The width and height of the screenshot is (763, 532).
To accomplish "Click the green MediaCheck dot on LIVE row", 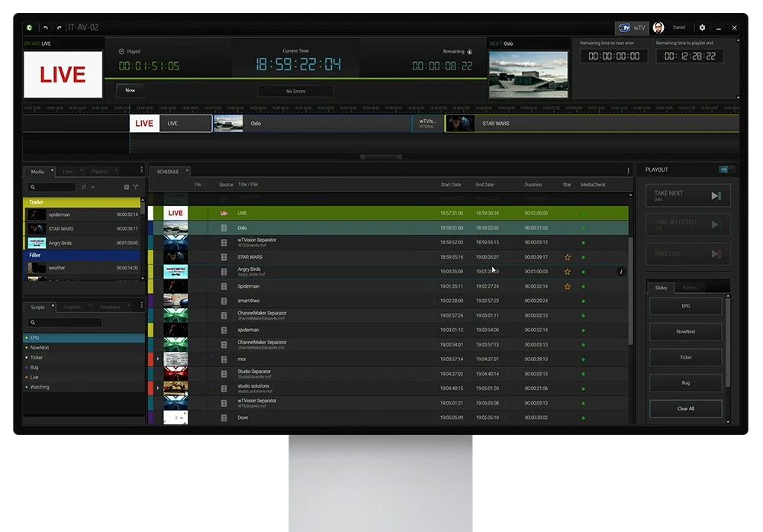I will [x=584, y=213].
